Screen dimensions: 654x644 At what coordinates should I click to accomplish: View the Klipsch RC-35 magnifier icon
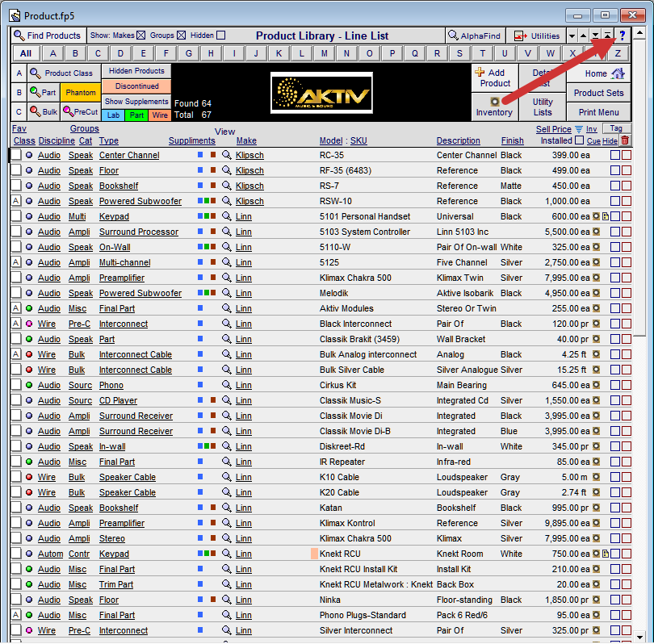(227, 155)
